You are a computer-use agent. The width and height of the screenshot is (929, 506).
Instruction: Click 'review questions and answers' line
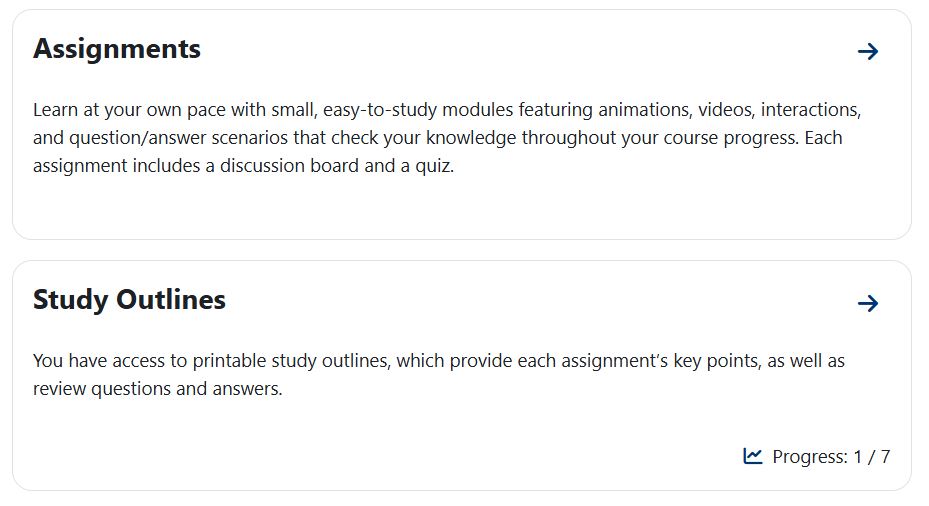pos(158,389)
